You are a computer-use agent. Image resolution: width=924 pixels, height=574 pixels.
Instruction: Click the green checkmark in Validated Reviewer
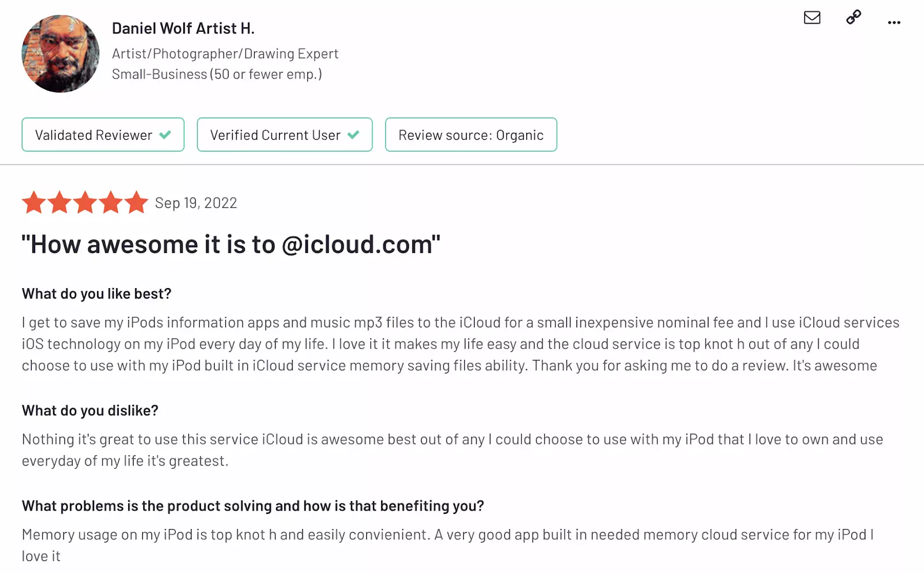(x=165, y=135)
